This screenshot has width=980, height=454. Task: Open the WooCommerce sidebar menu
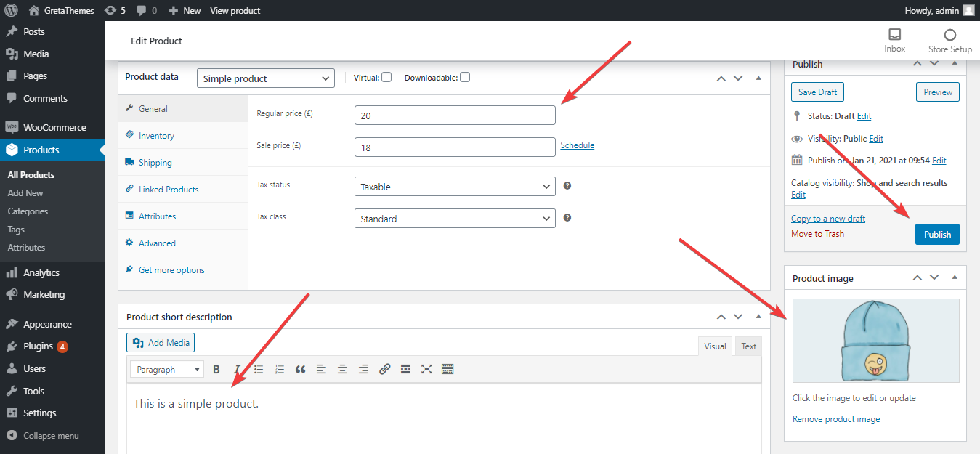[x=52, y=127]
